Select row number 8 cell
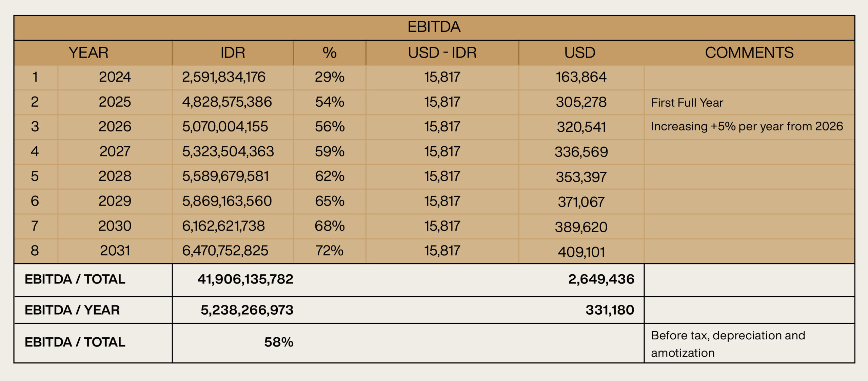 [35, 251]
